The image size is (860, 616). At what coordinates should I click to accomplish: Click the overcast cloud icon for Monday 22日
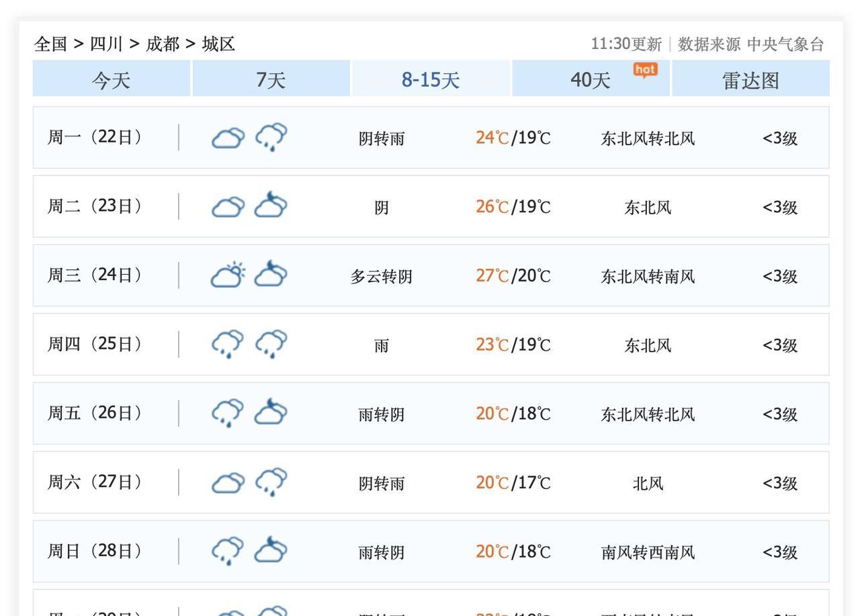pos(228,138)
